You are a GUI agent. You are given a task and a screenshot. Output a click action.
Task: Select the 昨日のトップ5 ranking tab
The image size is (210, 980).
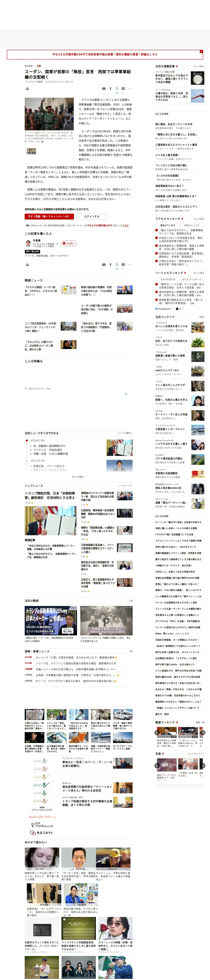[192, 225]
